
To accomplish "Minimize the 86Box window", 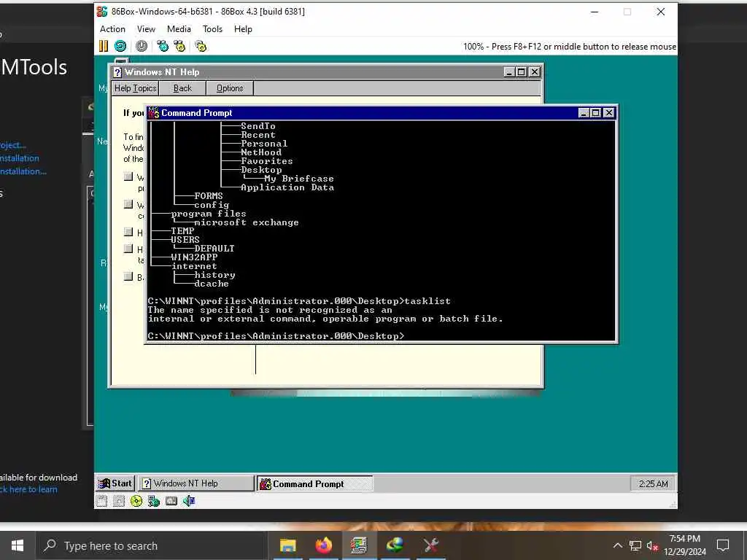I will (x=595, y=12).
